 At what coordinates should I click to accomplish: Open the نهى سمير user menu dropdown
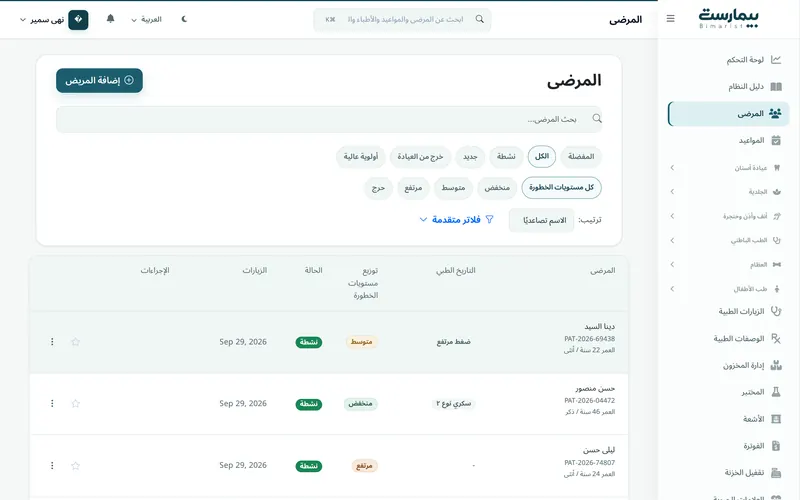tap(54, 19)
